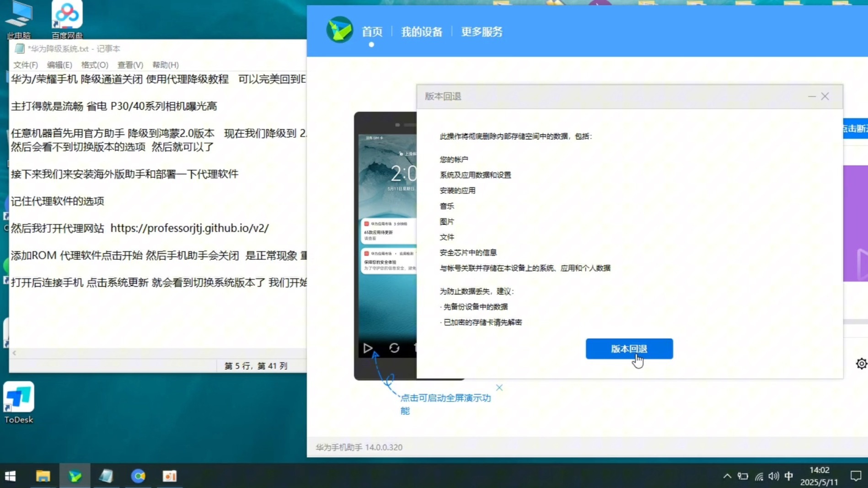This screenshot has width=868, height=488.
Task: Click the Notepad horizontal scrollbar left arrow
Action: 15,353
